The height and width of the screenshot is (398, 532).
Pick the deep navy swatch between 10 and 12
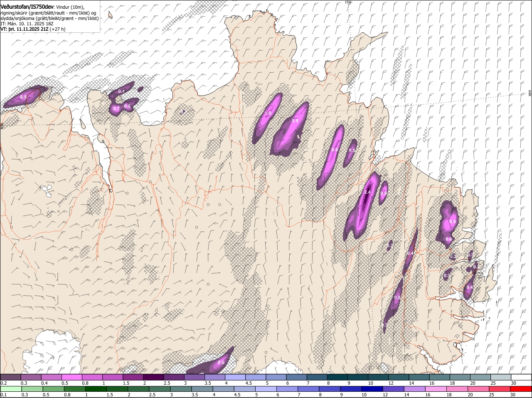click(372, 389)
